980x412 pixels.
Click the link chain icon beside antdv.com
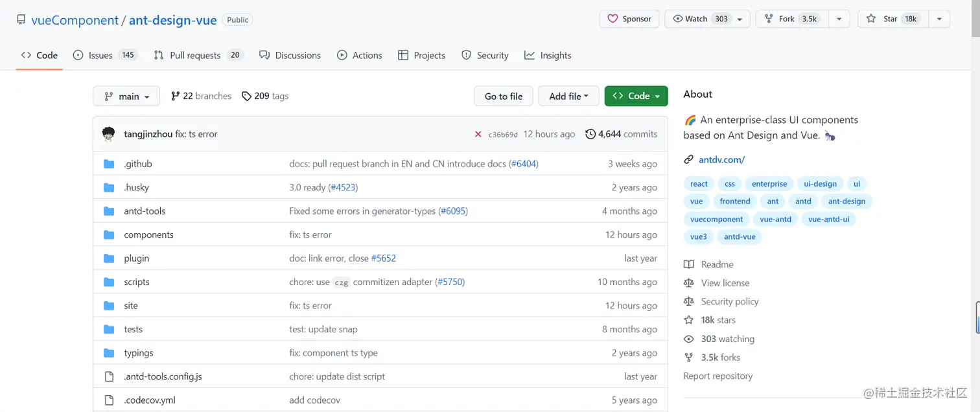pyautogui.click(x=688, y=159)
